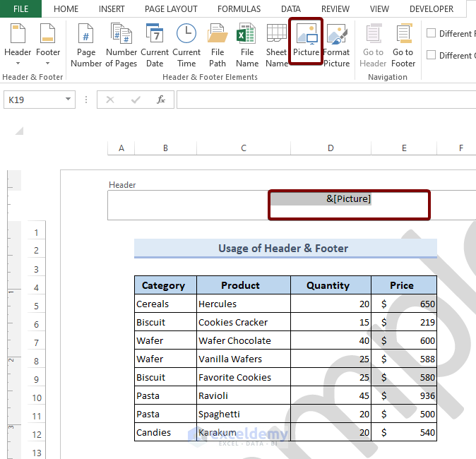Click Go to Footer button
This screenshot has width=476, height=459.
(403, 45)
